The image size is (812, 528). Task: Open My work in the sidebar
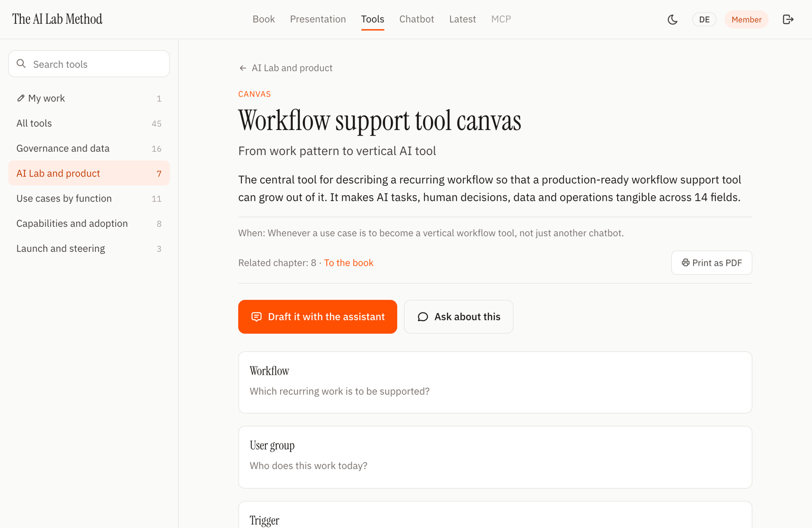[89, 98]
